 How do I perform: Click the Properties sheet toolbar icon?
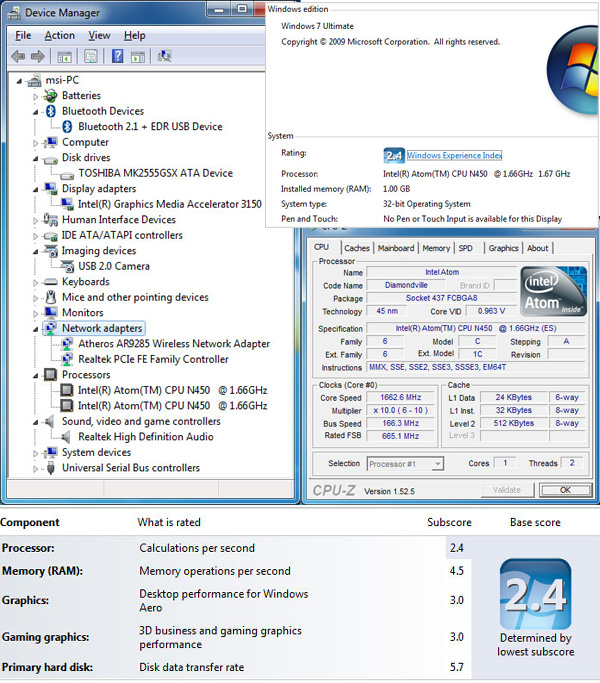click(x=91, y=56)
